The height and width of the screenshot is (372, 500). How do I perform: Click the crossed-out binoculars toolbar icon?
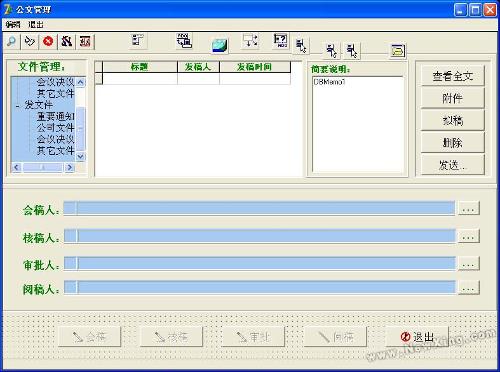[67, 42]
